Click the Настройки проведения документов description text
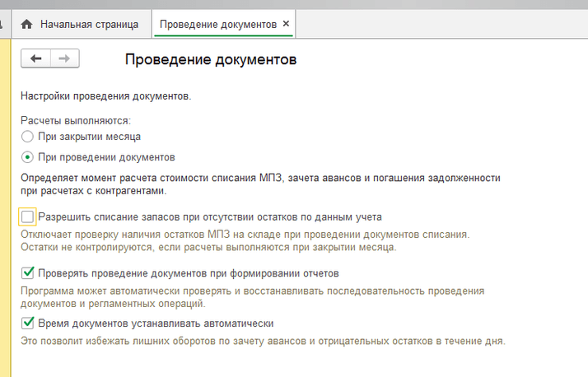The image size is (588, 377). click(x=106, y=96)
